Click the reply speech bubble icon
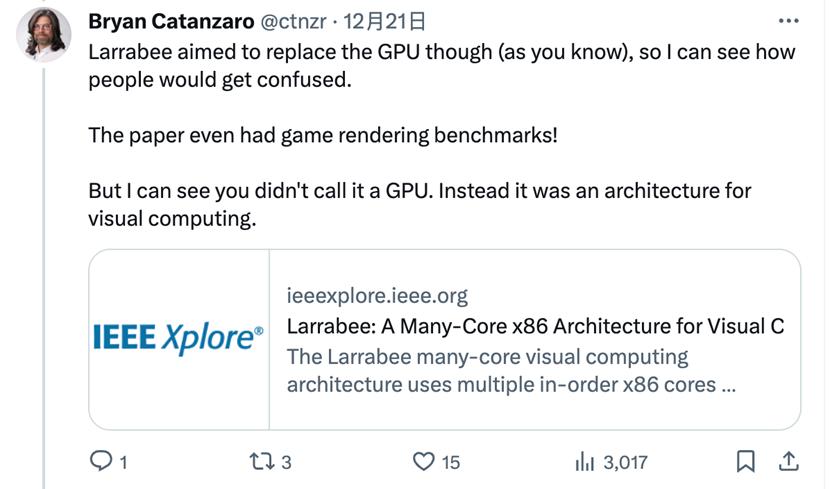This screenshot has width=830, height=489. (x=101, y=461)
